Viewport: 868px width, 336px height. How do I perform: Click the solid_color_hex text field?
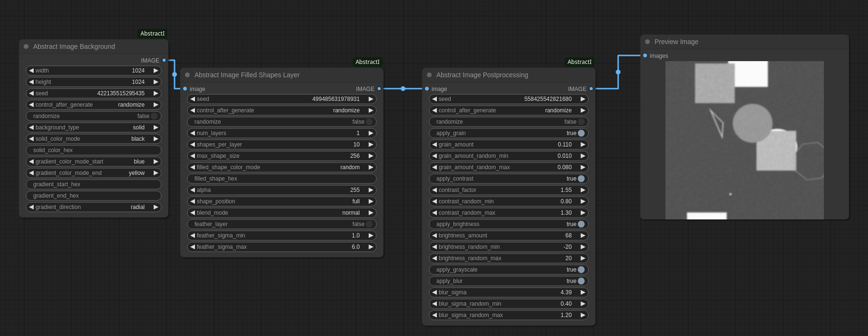click(93, 150)
